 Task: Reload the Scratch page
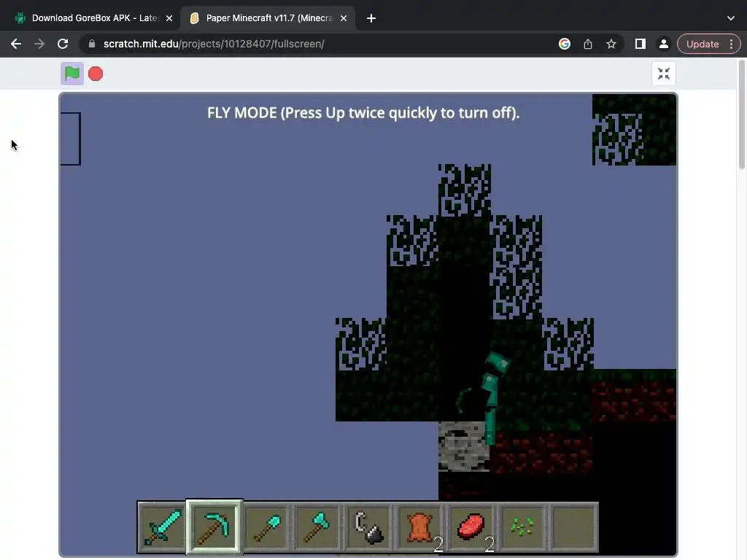(x=63, y=44)
